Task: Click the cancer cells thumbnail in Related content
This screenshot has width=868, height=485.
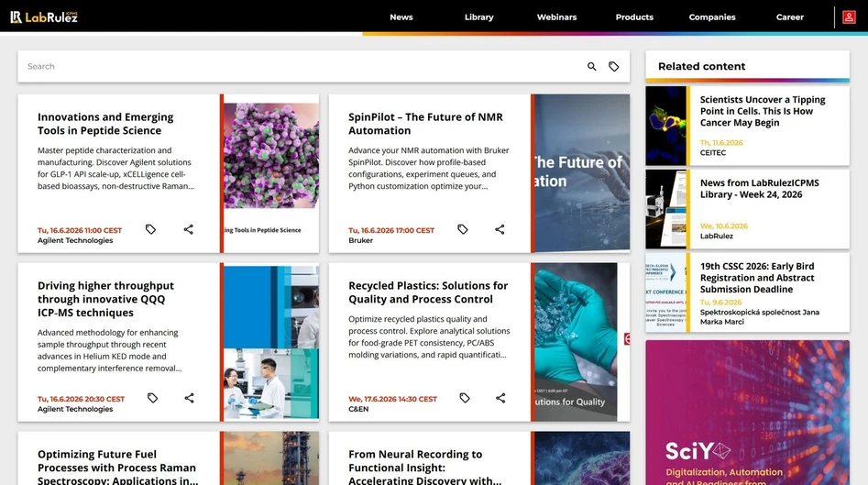Action: pos(666,126)
